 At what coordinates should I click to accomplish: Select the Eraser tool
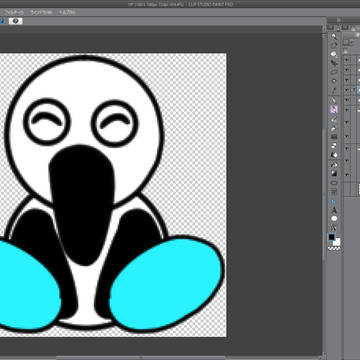click(334, 146)
